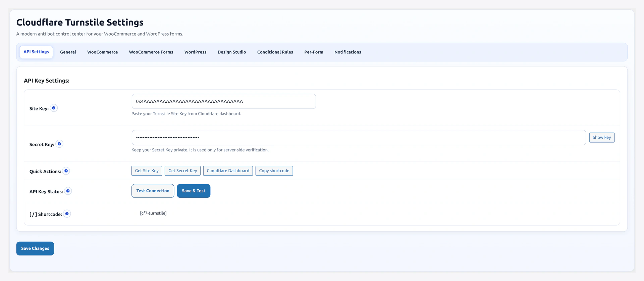Click the Get Secret Key button

pyautogui.click(x=183, y=171)
